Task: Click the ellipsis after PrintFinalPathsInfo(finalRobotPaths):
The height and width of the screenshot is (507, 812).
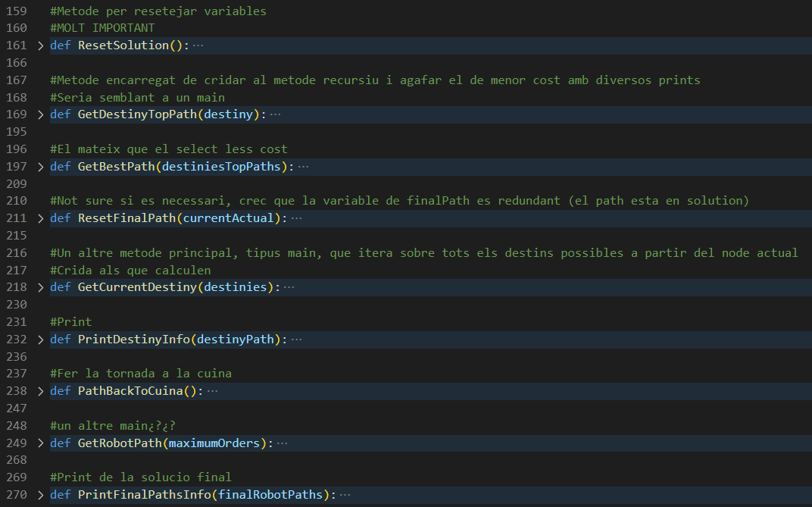Action: pos(345,495)
